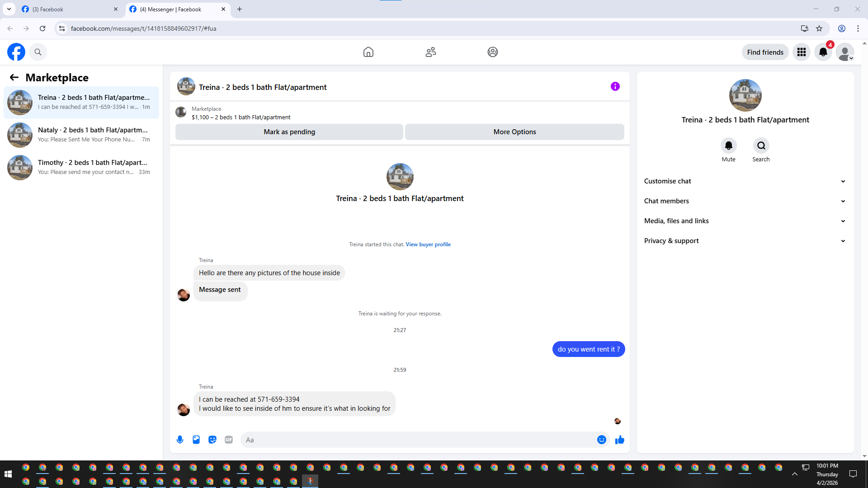Screen dimensions: 868x488
Task: Search in conversation using the magnifier icon
Action: point(761,145)
